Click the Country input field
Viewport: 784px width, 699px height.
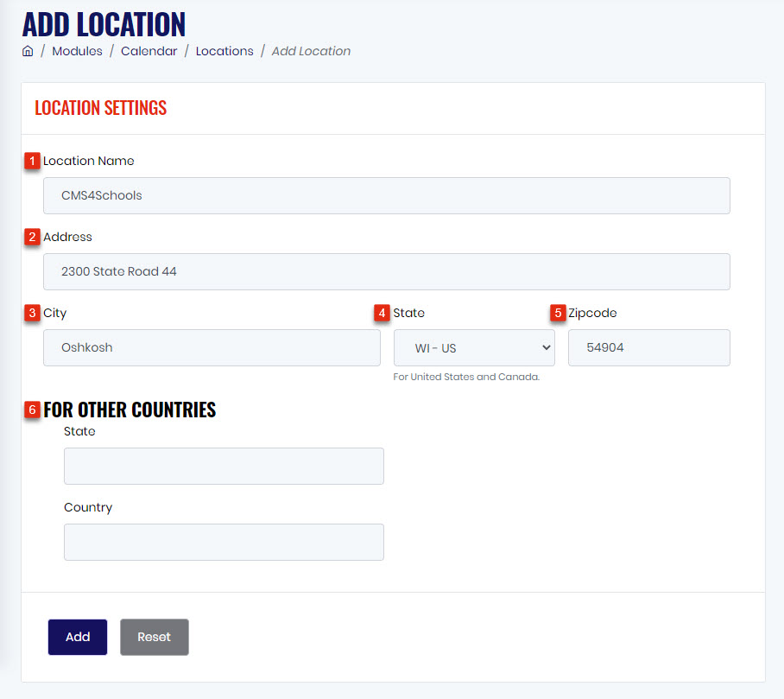[224, 543]
